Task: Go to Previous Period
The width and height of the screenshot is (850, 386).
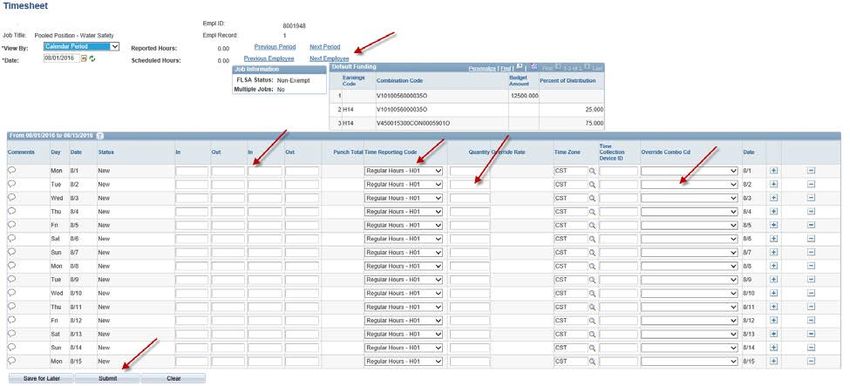Action: [275, 47]
